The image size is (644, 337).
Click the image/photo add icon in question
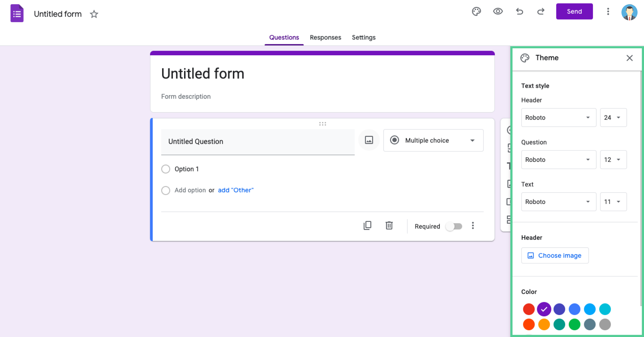coord(369,140)
